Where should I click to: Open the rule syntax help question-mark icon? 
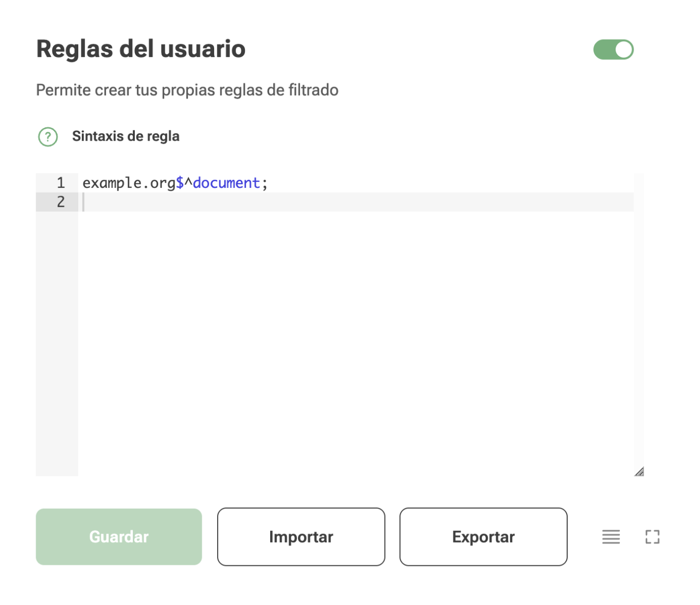(x=48, y=137)
